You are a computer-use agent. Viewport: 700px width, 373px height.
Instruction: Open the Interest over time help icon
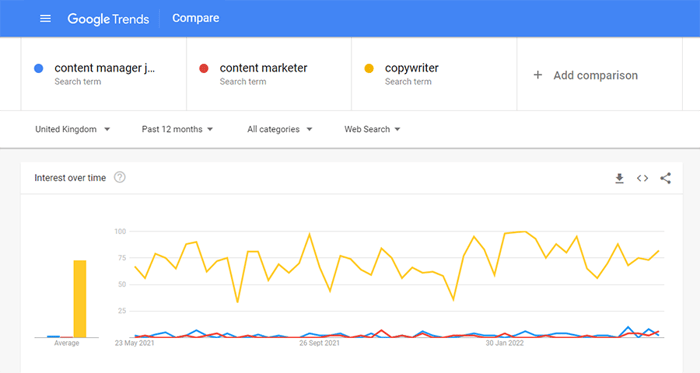click(x=120, y=177)
